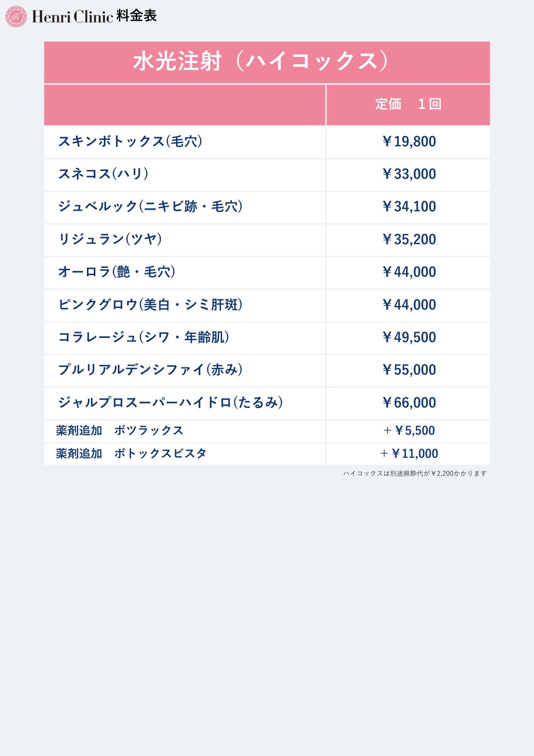The height and width of the screenshot is (756, 534).
Task: Select the スキンボトックス(毛穴) row label
Action: [x=130, y=141]
